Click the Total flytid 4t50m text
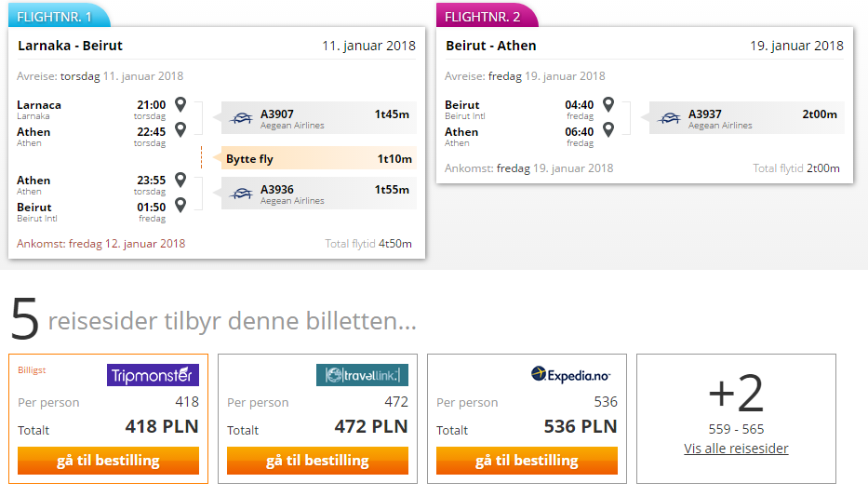Image resolution: width=868 pixels, height=496 pixels. [368, 244]
